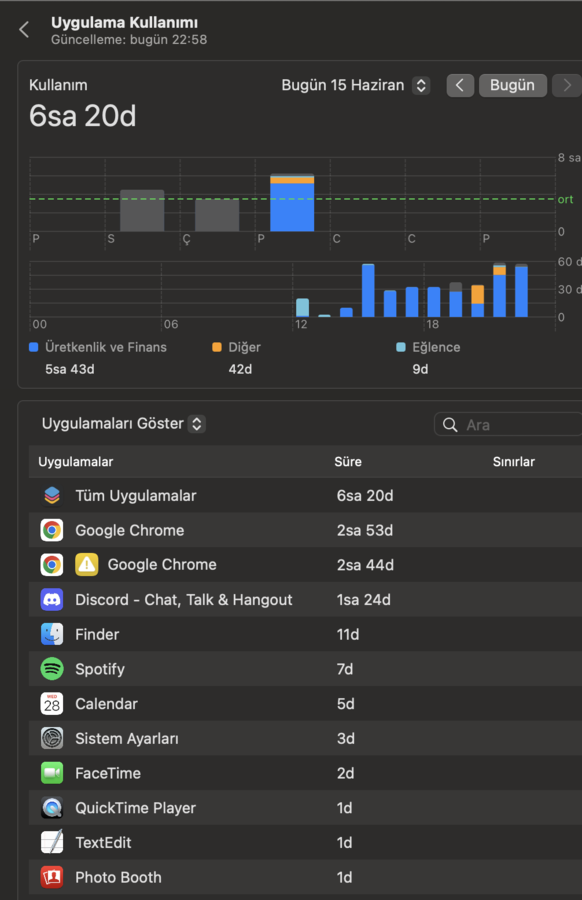Viewport: 582px width, 900px height.
Task: Go to the previous day with left arrow
Action: point(460,86)
